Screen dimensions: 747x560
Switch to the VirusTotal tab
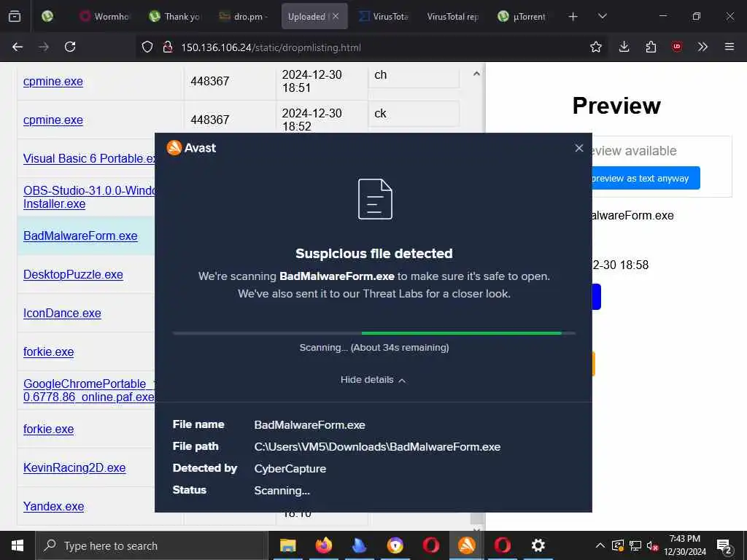tap(384, 17)
